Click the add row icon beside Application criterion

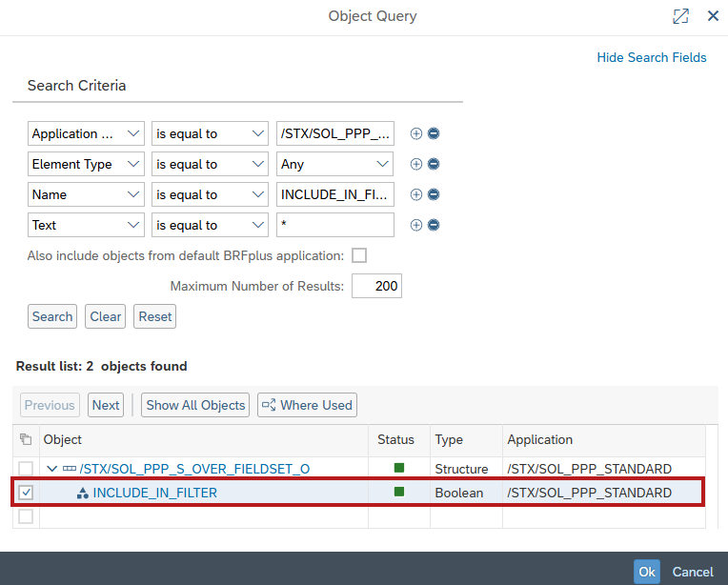415,134
